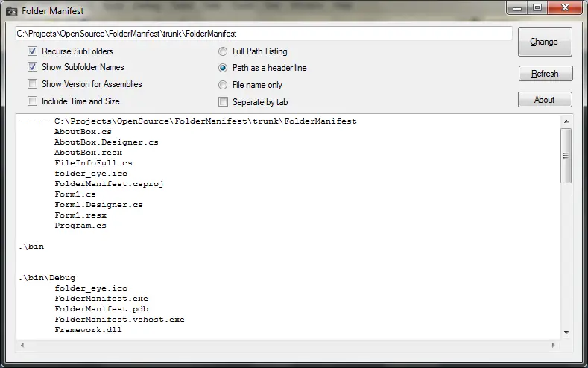This screenshot has width=588, height=368.
Task: Open the About dialog
Action: coord(545,100)
